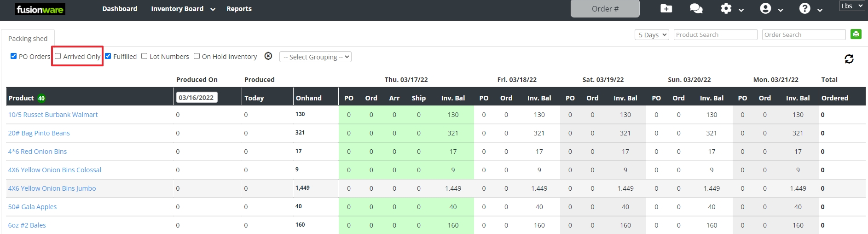Go to the Reports menu
The image size is (868, 234).
[x=239, y=9]
